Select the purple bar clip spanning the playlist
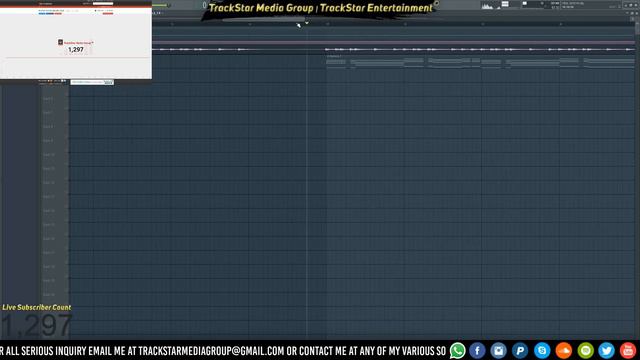The height and width of the screenshot is (360, 640). click(394, 42)
